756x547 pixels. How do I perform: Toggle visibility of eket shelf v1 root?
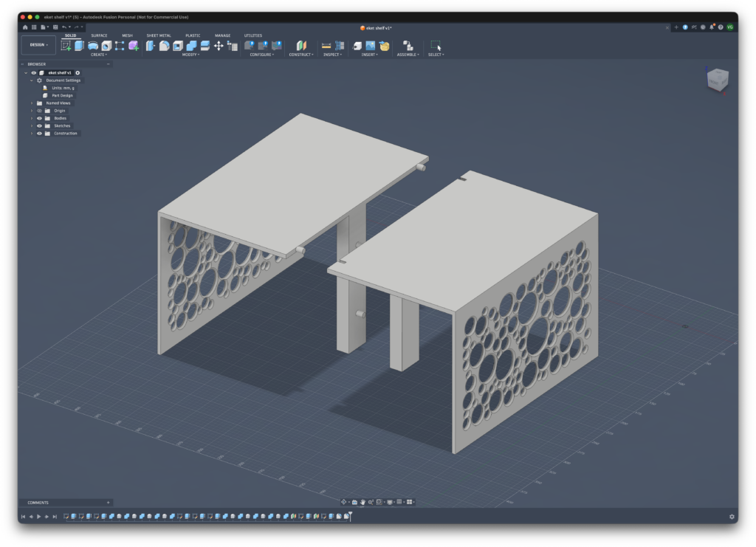click(x=34, y=73)
